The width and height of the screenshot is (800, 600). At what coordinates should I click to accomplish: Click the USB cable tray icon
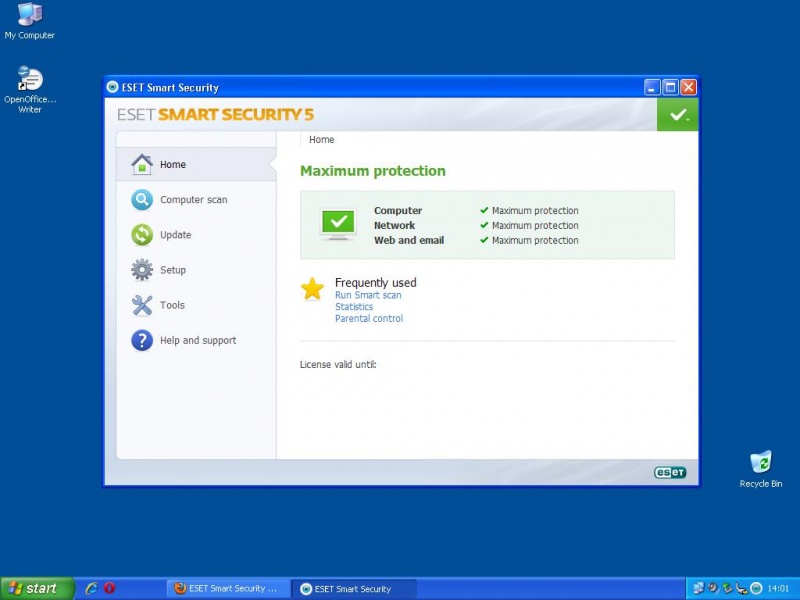point(742,588)
